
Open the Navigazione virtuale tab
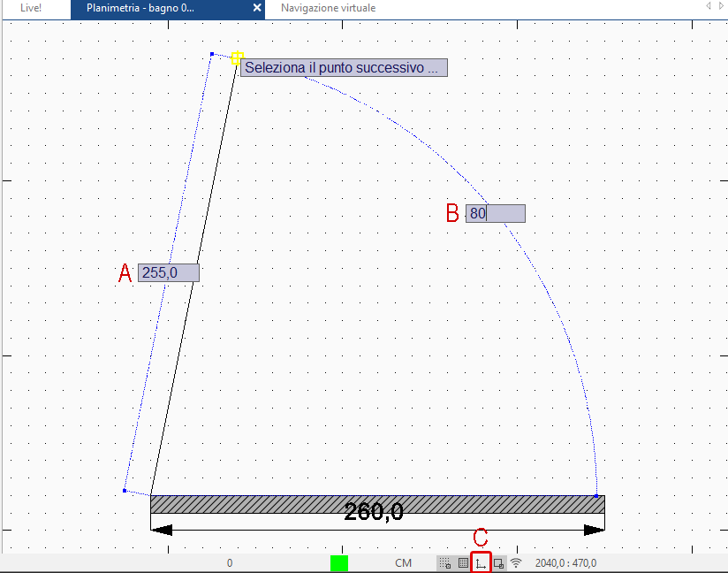(x=328, y=8)
